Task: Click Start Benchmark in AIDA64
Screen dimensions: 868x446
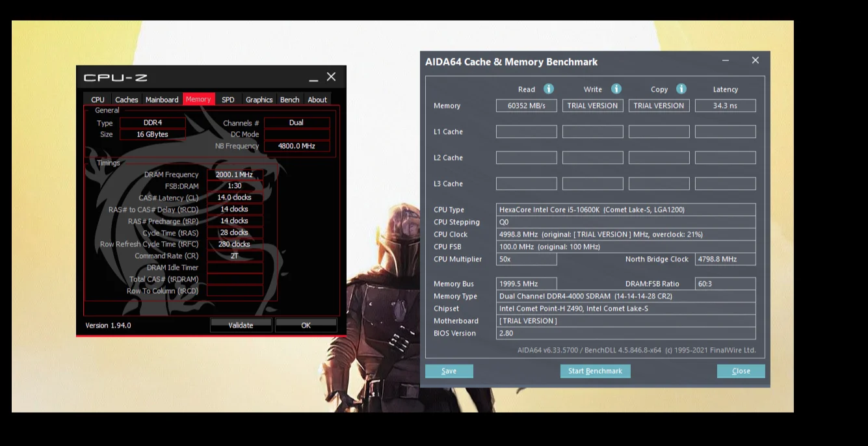Action: 595,371
